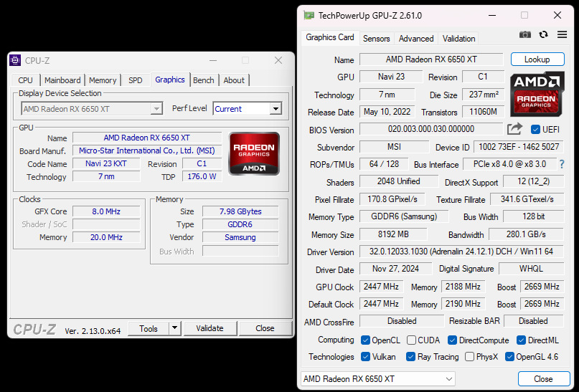The image size is (579, 392).
Task: Click the GPU-Z refresh icon
Action: tap(543, 34)
